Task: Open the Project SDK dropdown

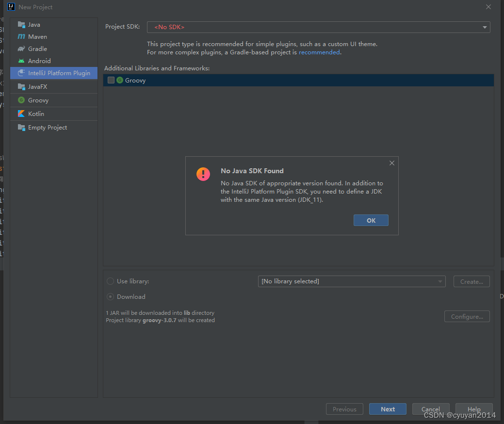Action: point(318,27)
